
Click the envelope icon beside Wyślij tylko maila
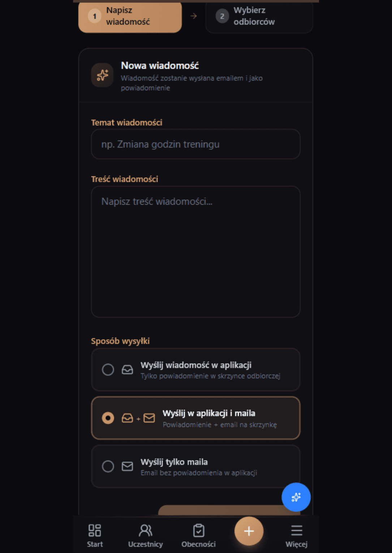coord(127,466)
